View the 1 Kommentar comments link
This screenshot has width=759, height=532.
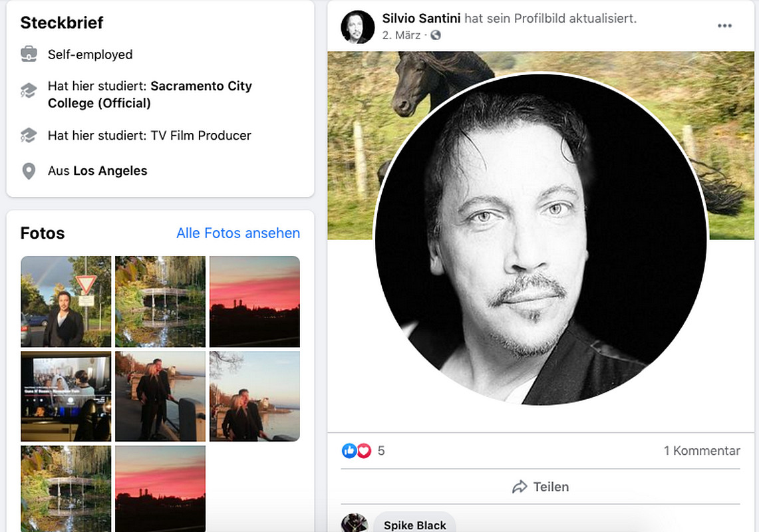pyautogui.click(x=702, y=451)
